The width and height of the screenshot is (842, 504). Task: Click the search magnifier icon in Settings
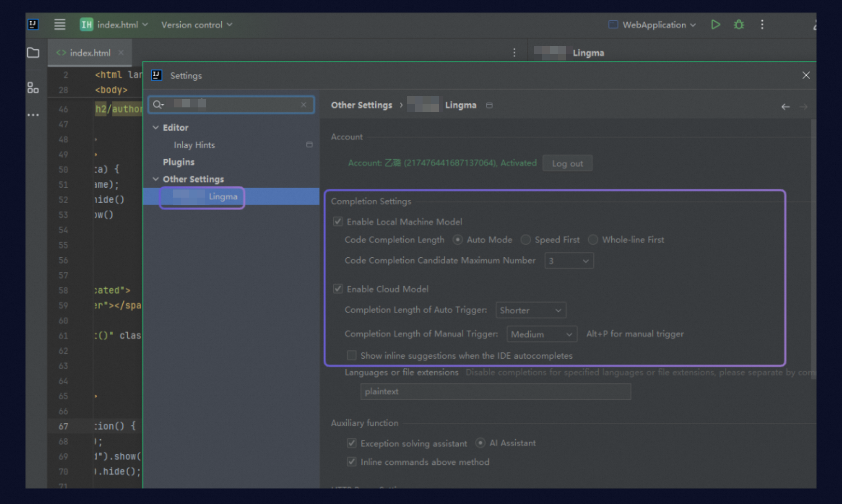(158, 105)
